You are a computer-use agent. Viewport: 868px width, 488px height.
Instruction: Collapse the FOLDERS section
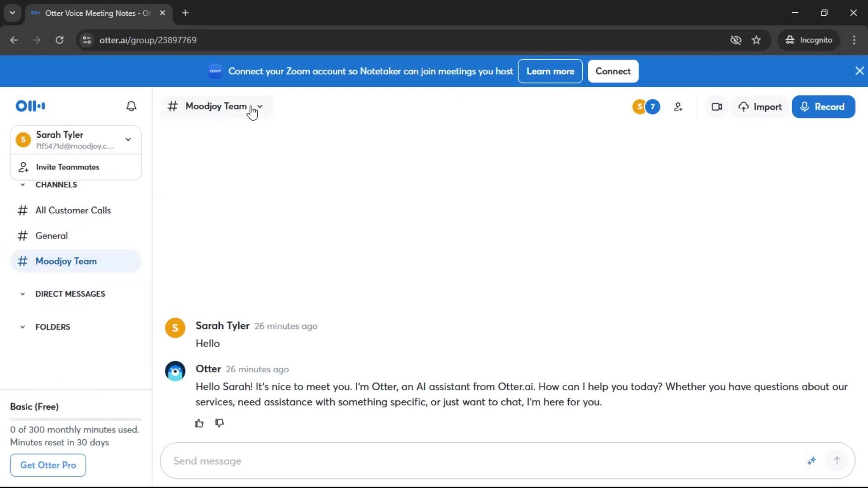[23, 327]
